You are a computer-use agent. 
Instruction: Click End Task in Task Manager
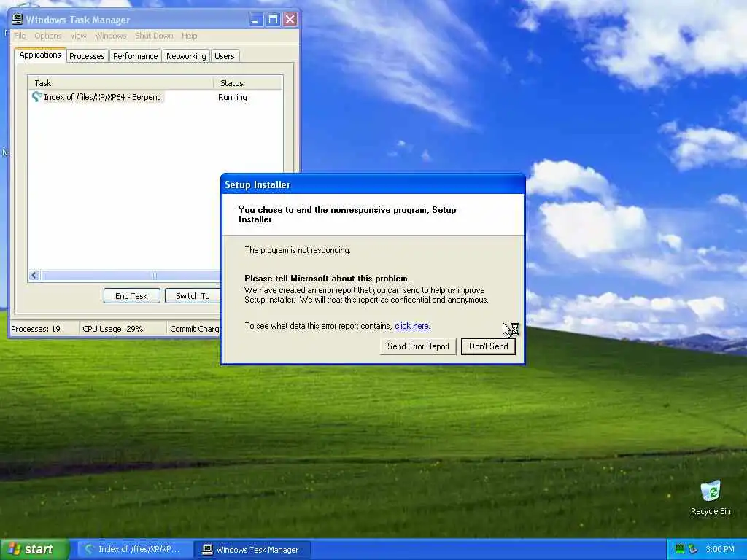(131, 296)
